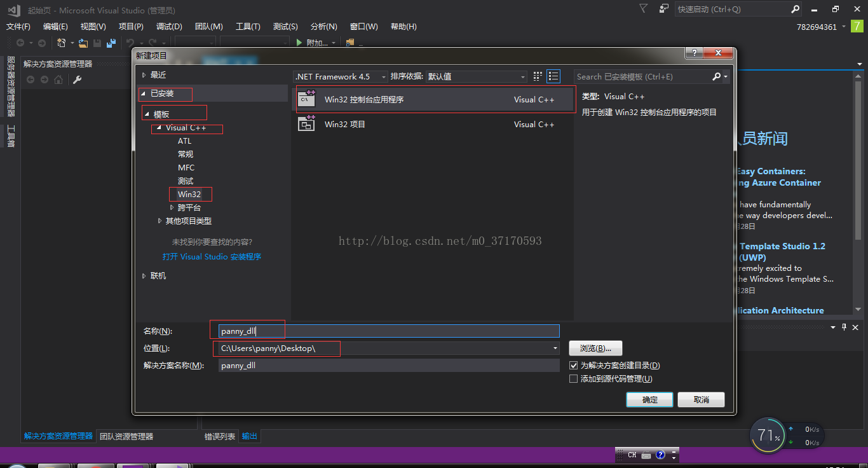Click the Search 已安装模板 search box
This screenshot has height=468, width=868.
tap(643, 76)
